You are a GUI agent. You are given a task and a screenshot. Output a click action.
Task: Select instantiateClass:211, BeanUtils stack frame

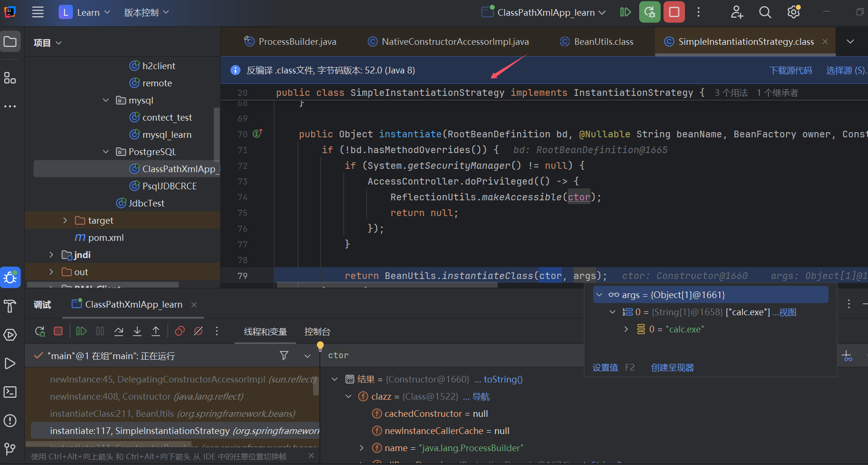(x=173, y=413)
